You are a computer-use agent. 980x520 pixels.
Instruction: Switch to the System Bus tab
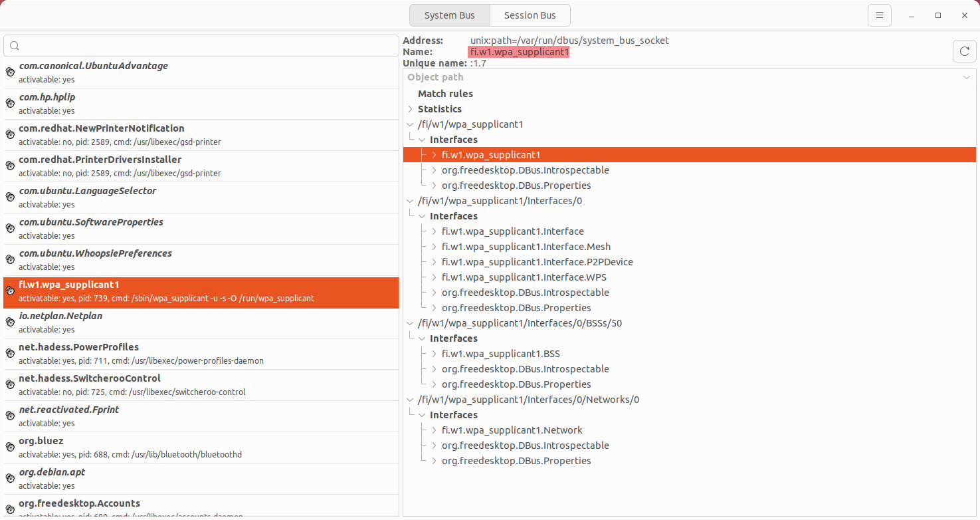click(x=449, y=15)
